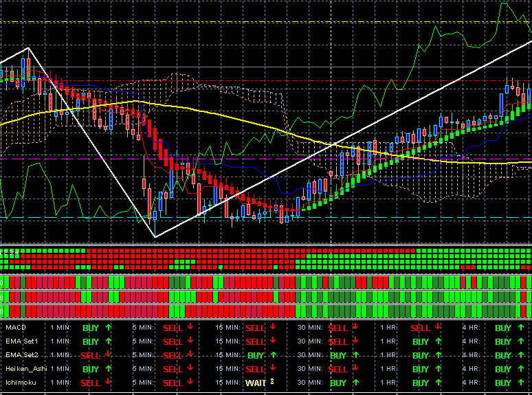
Task: Click the EMA Set1 1 HR BUY text
Action: 421,341
